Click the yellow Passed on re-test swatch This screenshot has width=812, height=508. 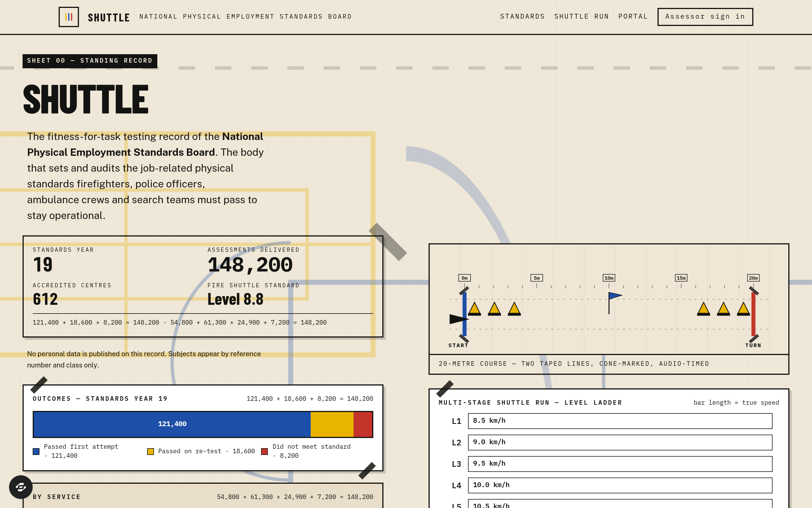[x=150, y=451]
